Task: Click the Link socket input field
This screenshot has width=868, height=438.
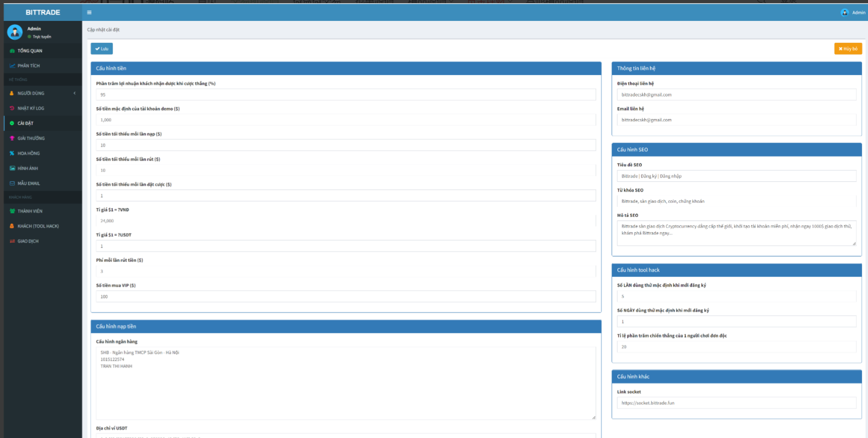Action: (x=736, y=403)
